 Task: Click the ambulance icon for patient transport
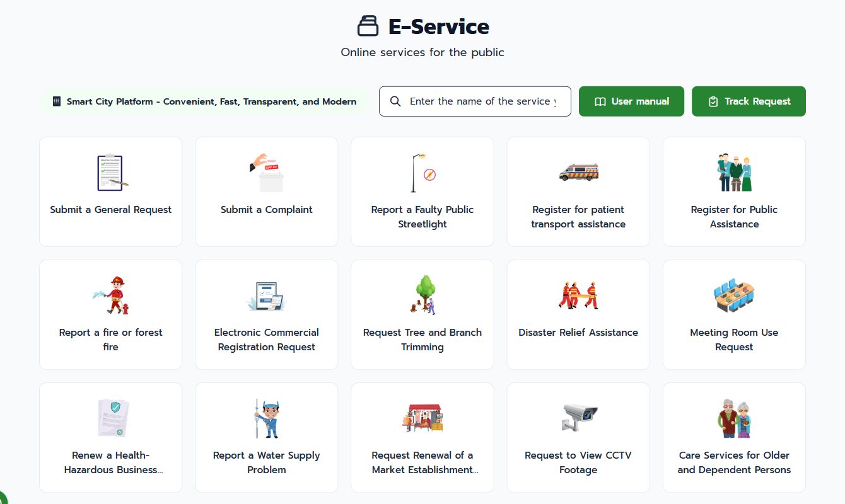point(578,172)
